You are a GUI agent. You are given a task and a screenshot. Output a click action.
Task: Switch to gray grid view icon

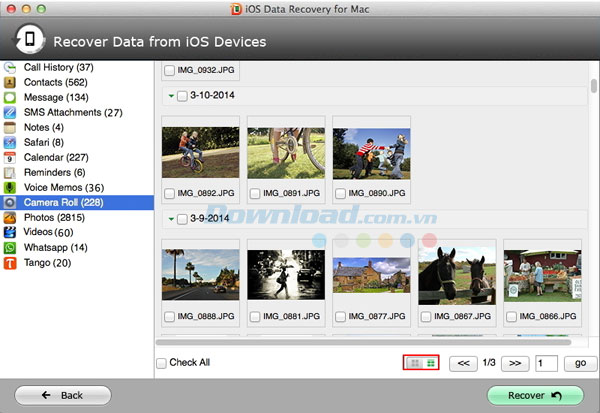[415, 363]
